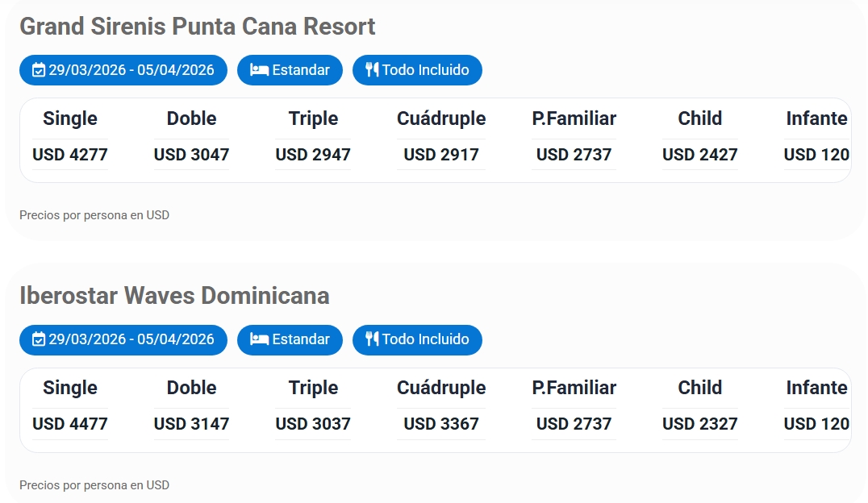Select Grand Sirenis 29/03/2026 - 05/04/2026 date badge

(x=123, y=70)
